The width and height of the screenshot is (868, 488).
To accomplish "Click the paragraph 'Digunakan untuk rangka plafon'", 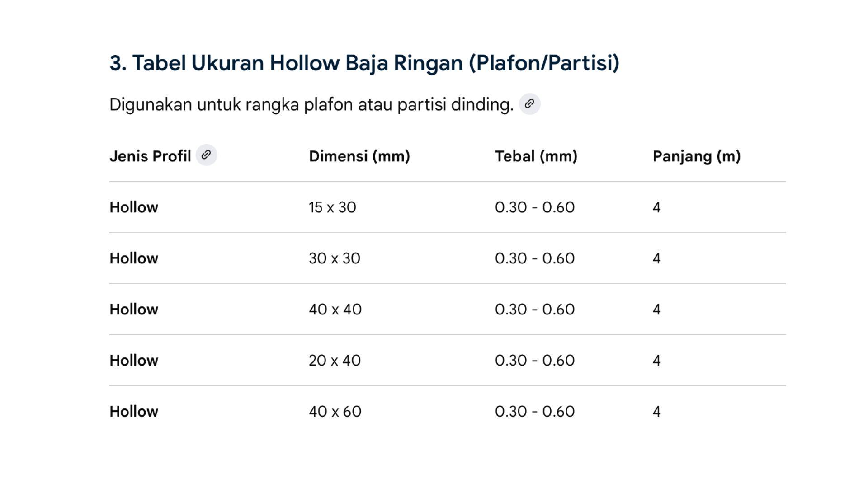I will click(x=311, y=105).
